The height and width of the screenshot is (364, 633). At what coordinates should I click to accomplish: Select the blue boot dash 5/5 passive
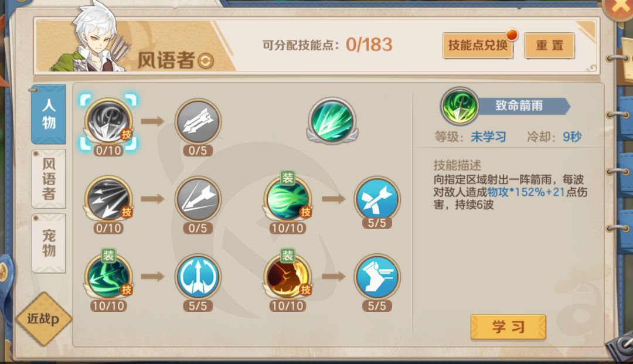click(x=377, y=277)
